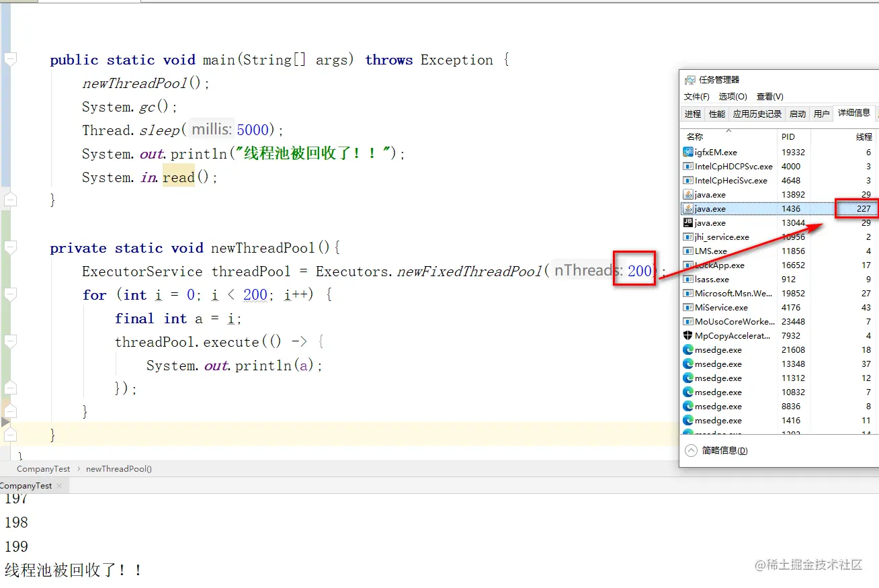
Task: Click the IntelCpHDCPSvc.exe process icon
Action: [x=688, y=166]
